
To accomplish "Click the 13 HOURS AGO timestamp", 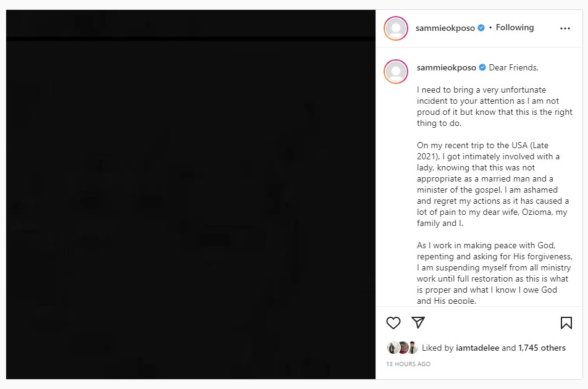I will (408, 364).
